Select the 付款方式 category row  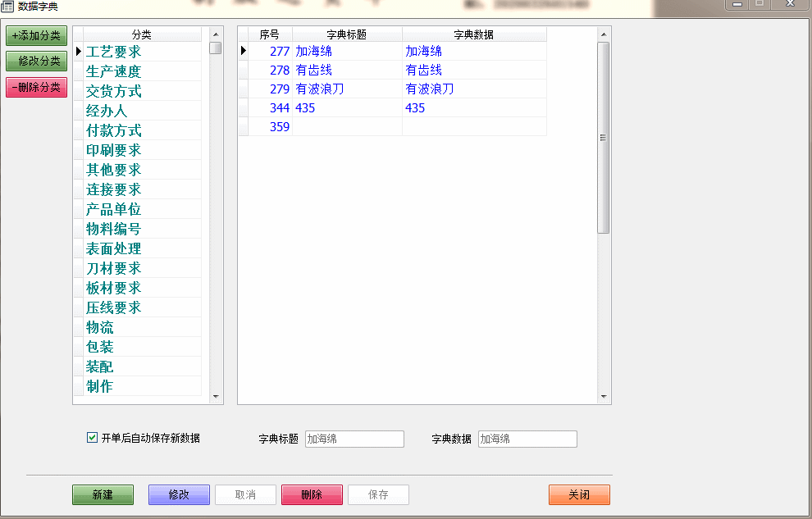click(x=113, y=130)
